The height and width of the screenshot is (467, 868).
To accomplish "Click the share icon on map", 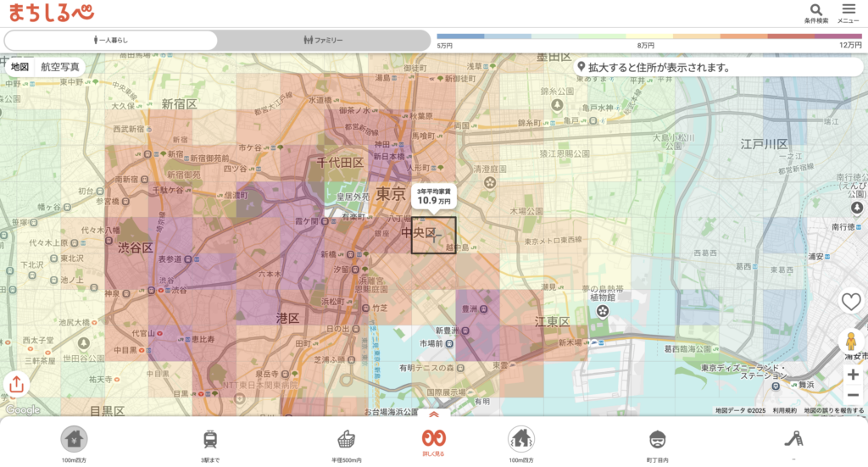I will (x=16, y=384).
